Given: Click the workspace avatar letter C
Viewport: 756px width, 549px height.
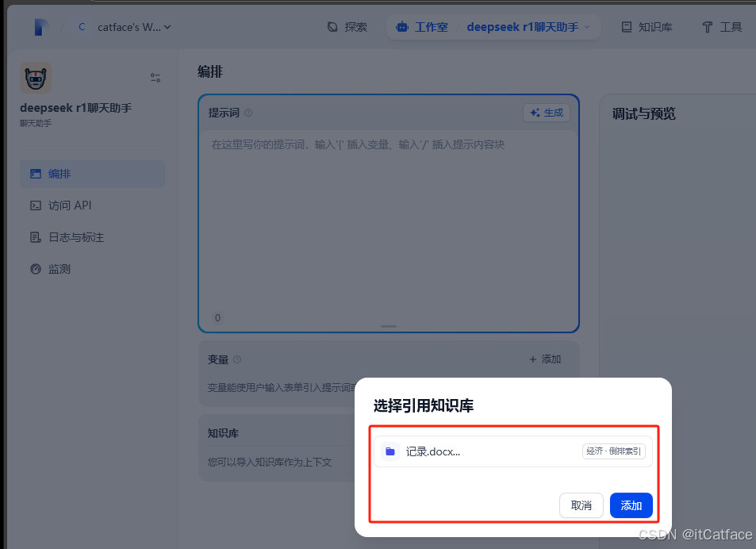Looking at the screenshot, I should tap(82, 27).
